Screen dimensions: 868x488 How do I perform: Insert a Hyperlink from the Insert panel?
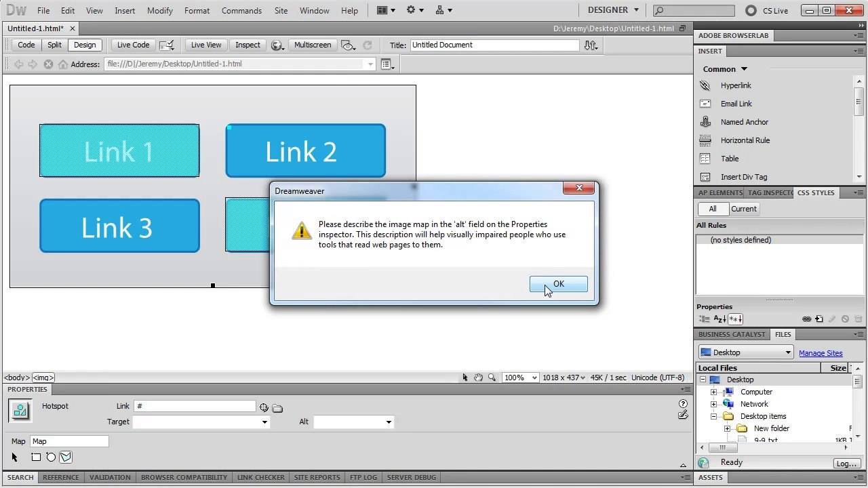click(736, 85)
